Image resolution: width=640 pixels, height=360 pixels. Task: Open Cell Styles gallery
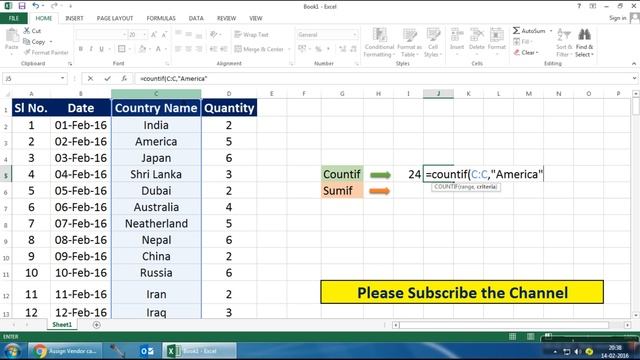[432, 42]
